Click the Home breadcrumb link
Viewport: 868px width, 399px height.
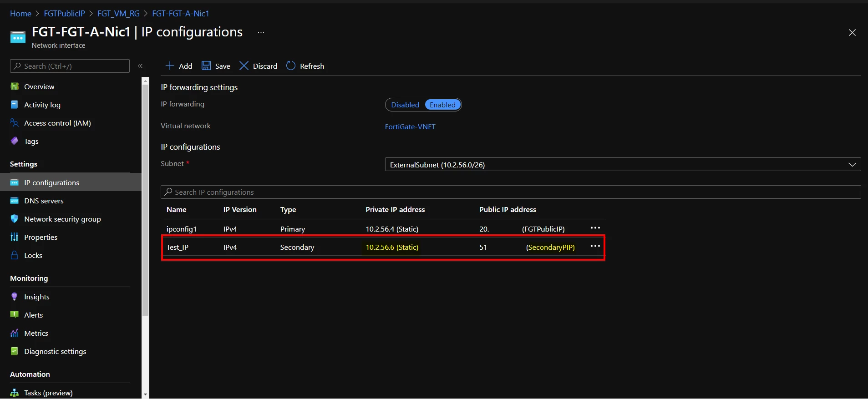[20, 14]
